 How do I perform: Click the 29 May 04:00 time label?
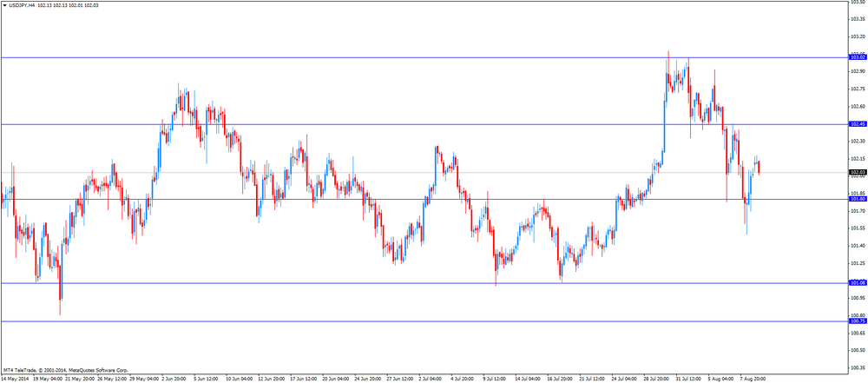tap(143, 380)
